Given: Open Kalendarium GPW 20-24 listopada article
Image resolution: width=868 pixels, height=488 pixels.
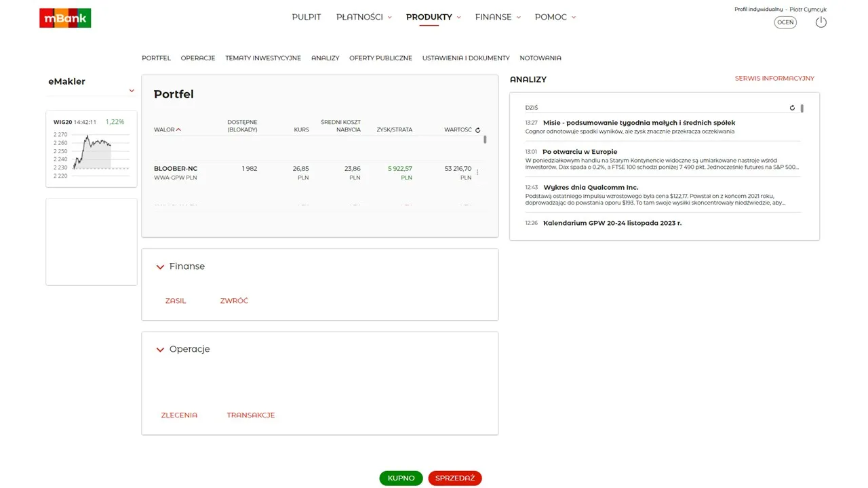Looking at the screenshot, I should [612, 223].
